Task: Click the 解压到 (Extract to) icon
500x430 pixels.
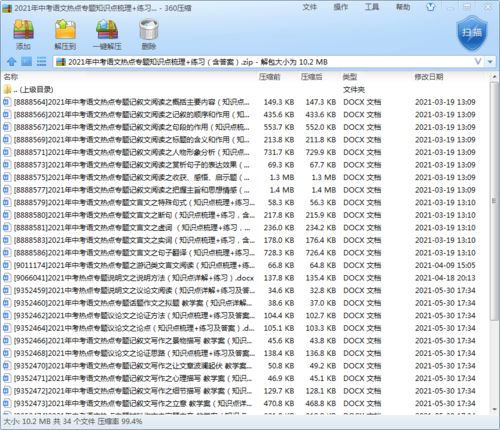Action: [65, 34]
